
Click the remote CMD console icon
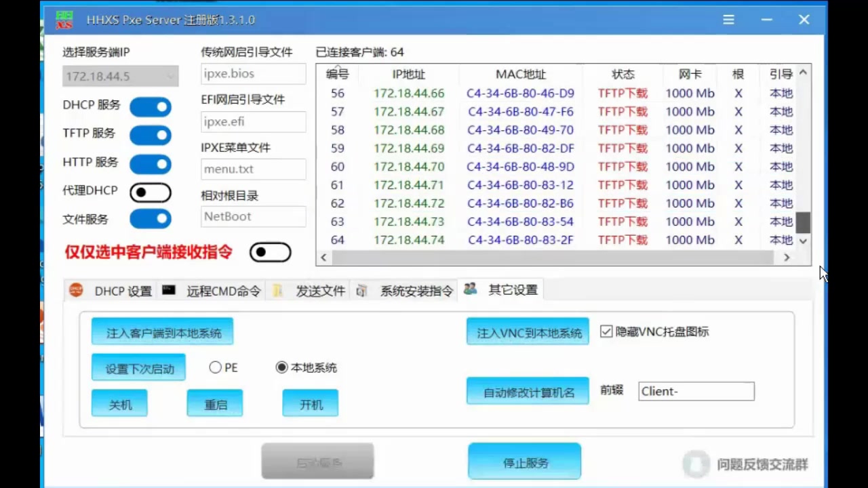coord(169,290)
